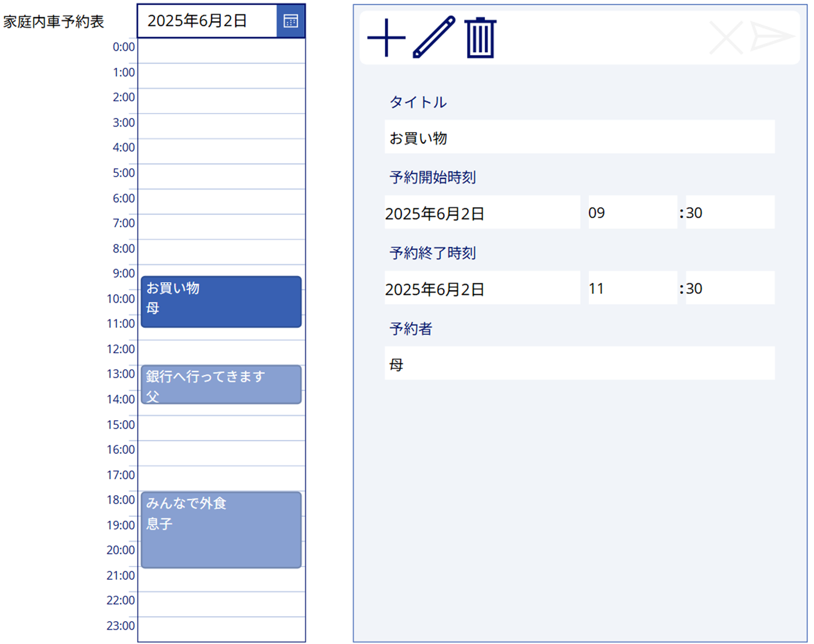The height and width of the screenshot is (644, 814).
Task: Select the お買い物 reservation block
Action: coord(221,302)
